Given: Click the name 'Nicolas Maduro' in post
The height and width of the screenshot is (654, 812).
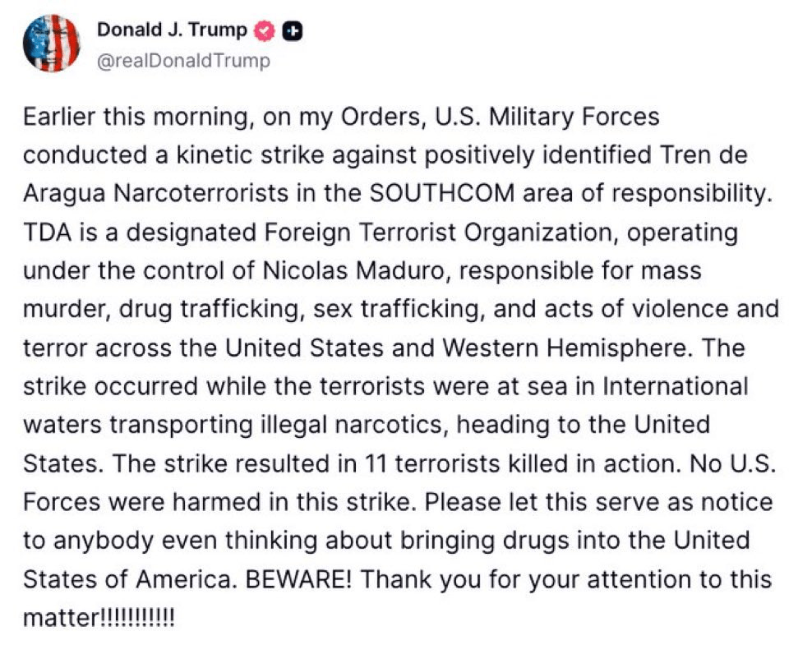Looking at the screenshot, I should (394, 271).
